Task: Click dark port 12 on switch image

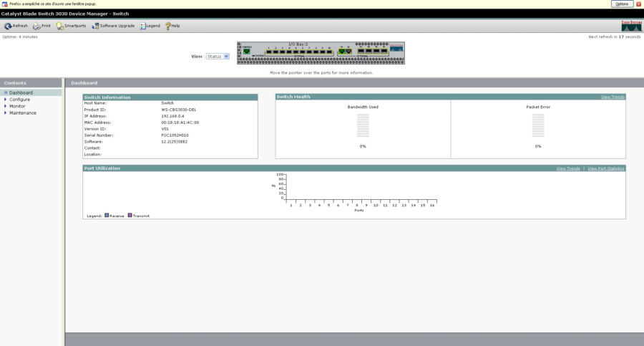Action: pyautogui.click(x=348, y=52)
